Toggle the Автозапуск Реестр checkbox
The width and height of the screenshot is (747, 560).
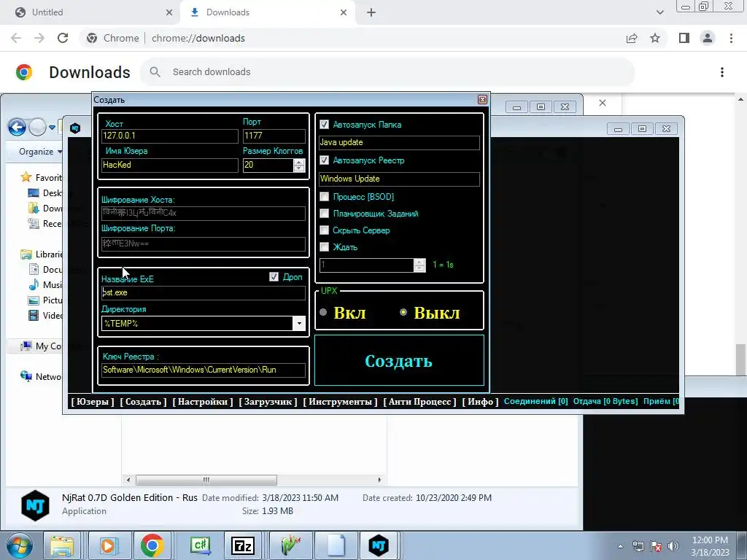coord(325,160)
